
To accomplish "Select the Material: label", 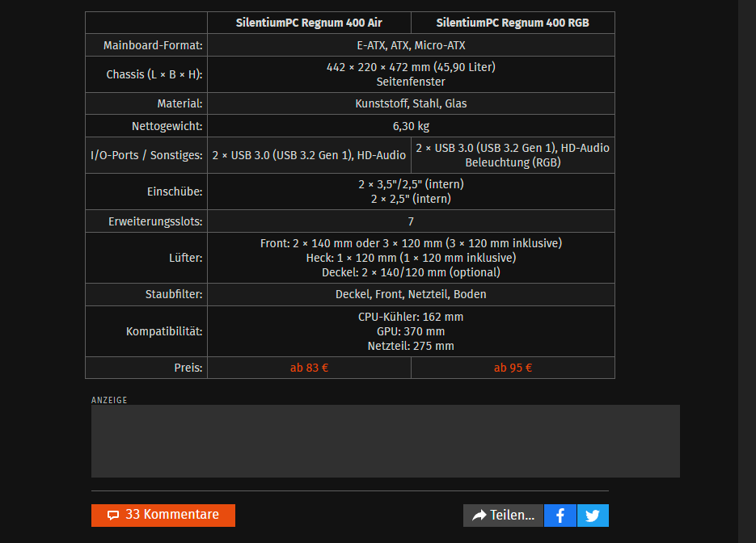I will (179, 103).
